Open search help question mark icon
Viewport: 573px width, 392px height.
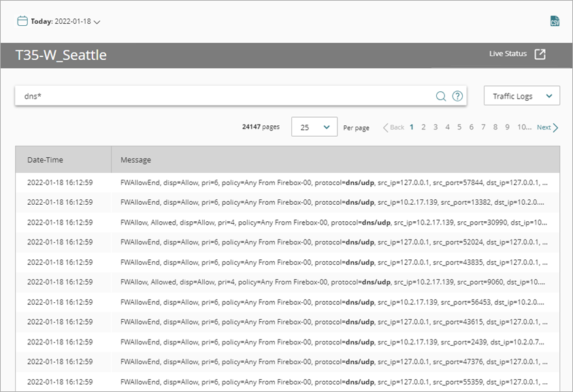click(458, 96)
